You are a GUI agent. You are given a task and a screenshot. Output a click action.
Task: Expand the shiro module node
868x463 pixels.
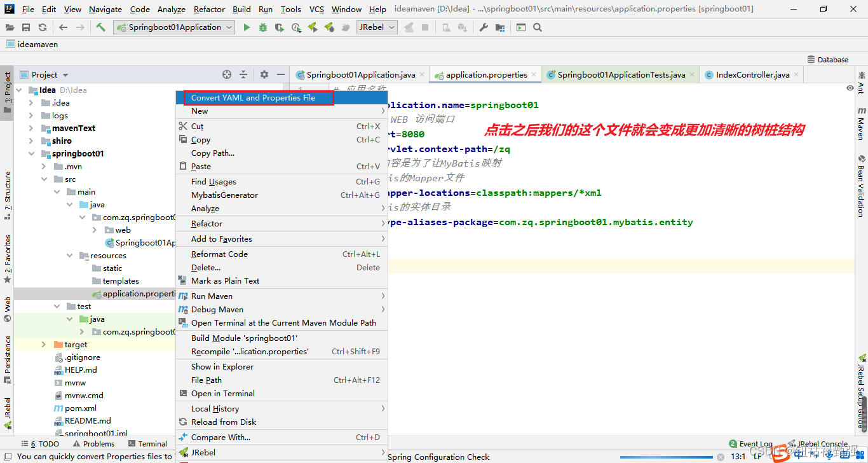[x=31, y=141]
